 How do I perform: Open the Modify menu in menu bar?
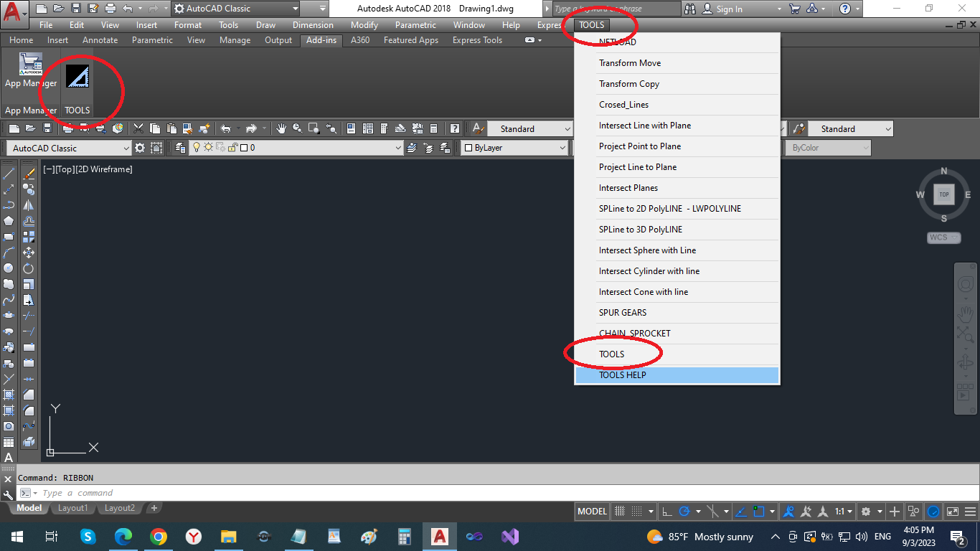point(364,25)
